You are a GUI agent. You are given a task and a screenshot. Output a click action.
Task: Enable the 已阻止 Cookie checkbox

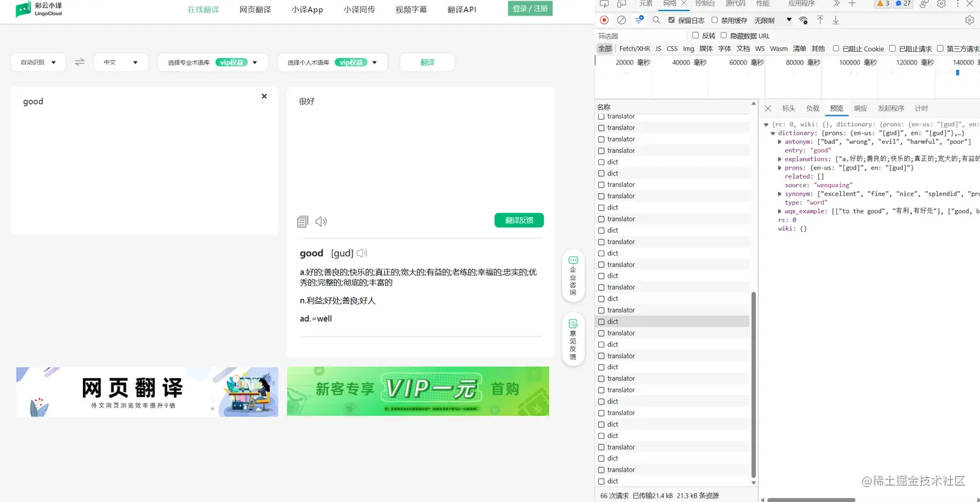click(836, 49)
